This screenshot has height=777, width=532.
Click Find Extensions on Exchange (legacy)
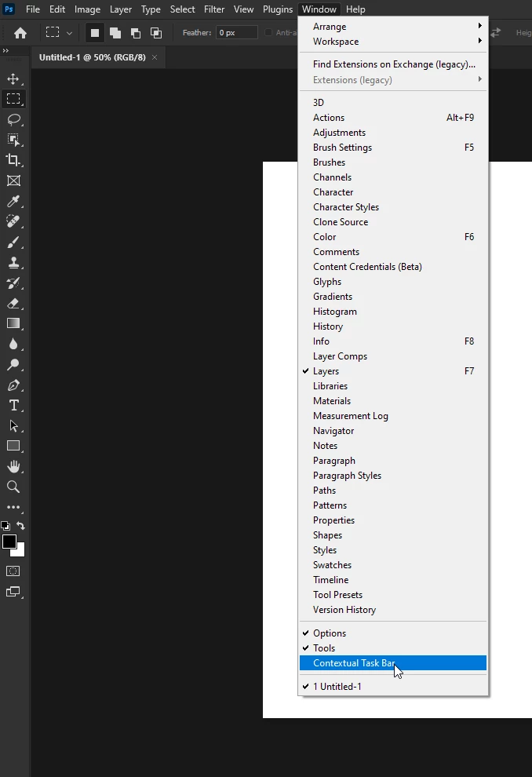tap(393, 64)
